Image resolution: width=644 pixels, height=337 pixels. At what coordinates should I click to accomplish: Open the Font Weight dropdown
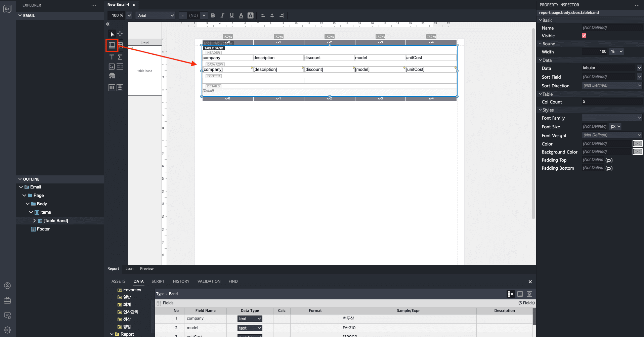pyautogui.click(x=612, y=135)
